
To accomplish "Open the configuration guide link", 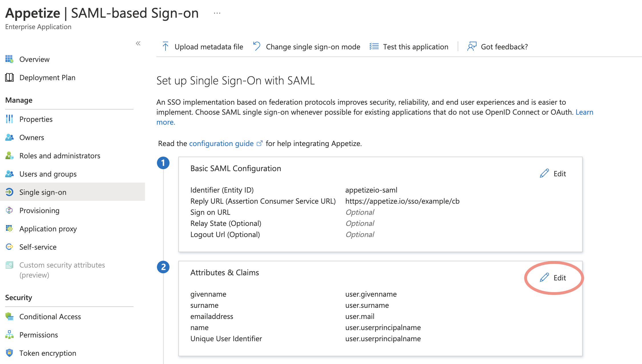I will 221,143.
